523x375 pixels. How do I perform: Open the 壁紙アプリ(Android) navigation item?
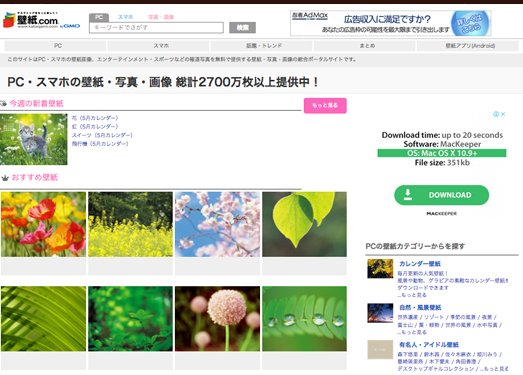click(x=468, y=46)
